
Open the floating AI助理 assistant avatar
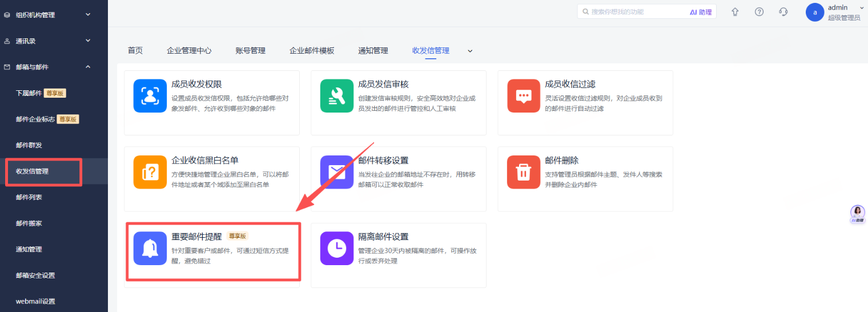pos(858,214)
